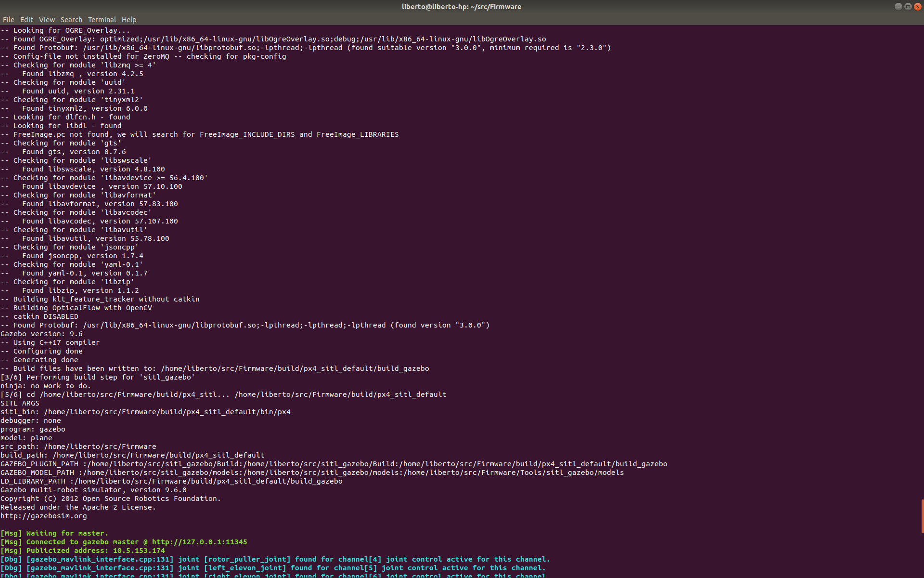
Task: Click the 'Configuring done' output line
Action: (42, 351)
